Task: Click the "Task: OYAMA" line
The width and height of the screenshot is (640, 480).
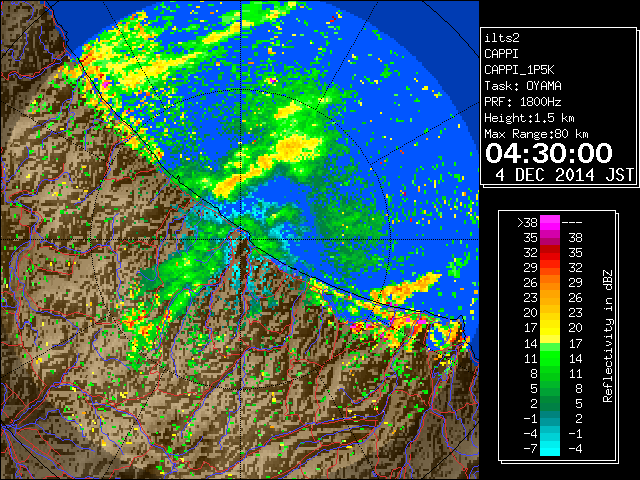Action: 523,86
